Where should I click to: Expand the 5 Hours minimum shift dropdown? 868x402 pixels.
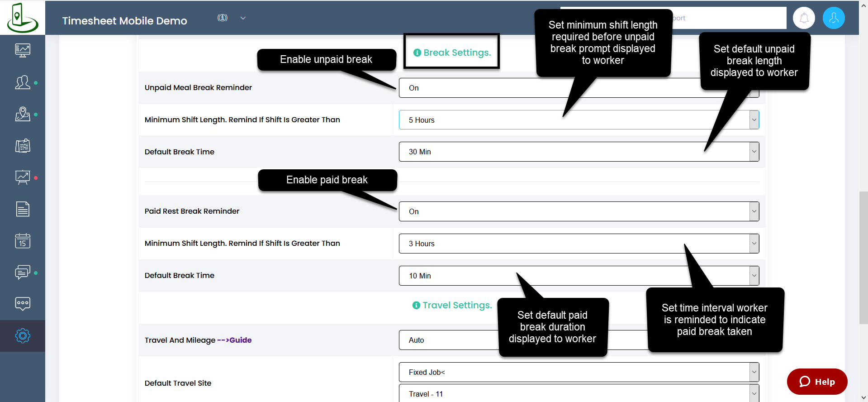click(x=579, y=120)
